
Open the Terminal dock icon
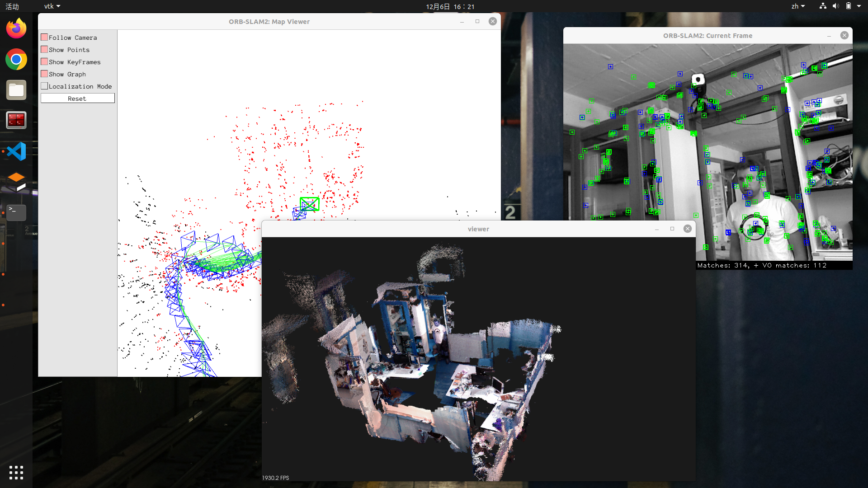tap(16, 212)
